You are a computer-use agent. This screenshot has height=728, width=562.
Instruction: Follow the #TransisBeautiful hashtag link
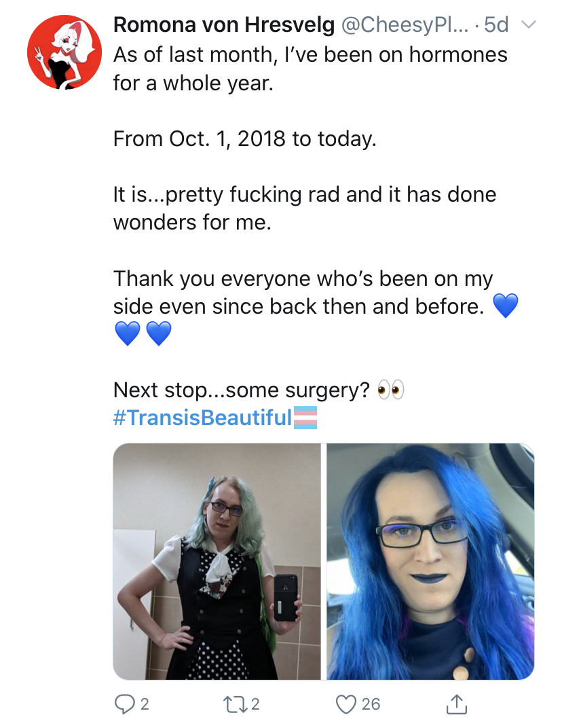point(203,418)
